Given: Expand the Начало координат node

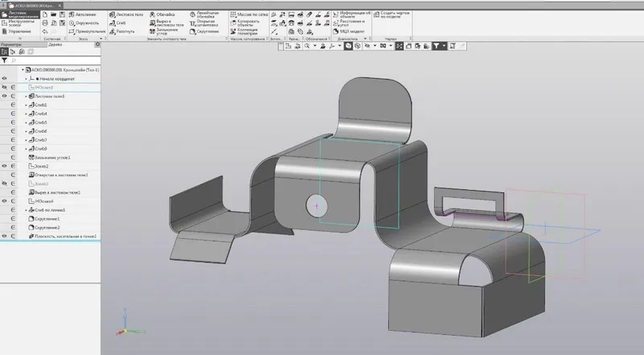Looking at the screenshot, I should (26, 78).
